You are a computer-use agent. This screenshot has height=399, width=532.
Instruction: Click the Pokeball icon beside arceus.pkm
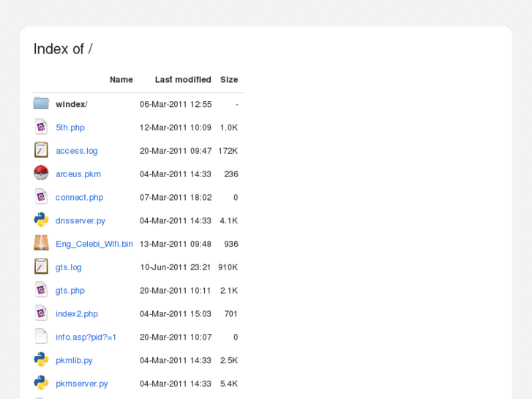41,173
